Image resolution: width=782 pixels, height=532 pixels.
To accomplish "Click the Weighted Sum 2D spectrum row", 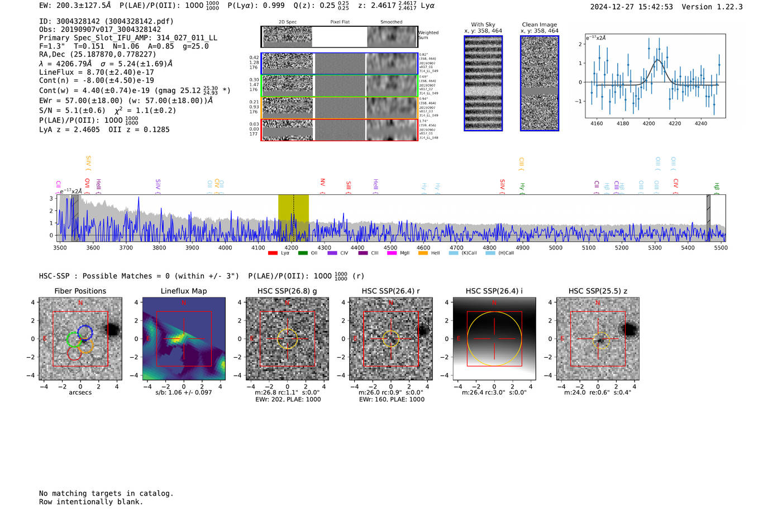I will tap(339, 37).
